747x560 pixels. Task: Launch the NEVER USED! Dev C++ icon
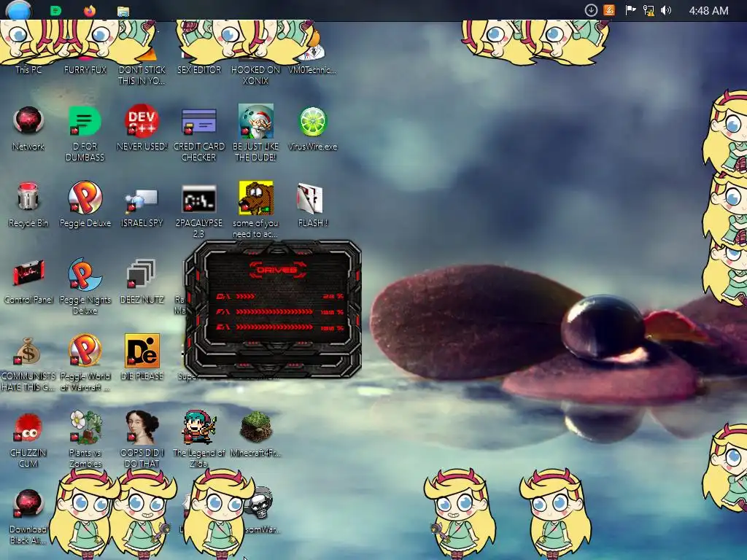tap(142, 120)
